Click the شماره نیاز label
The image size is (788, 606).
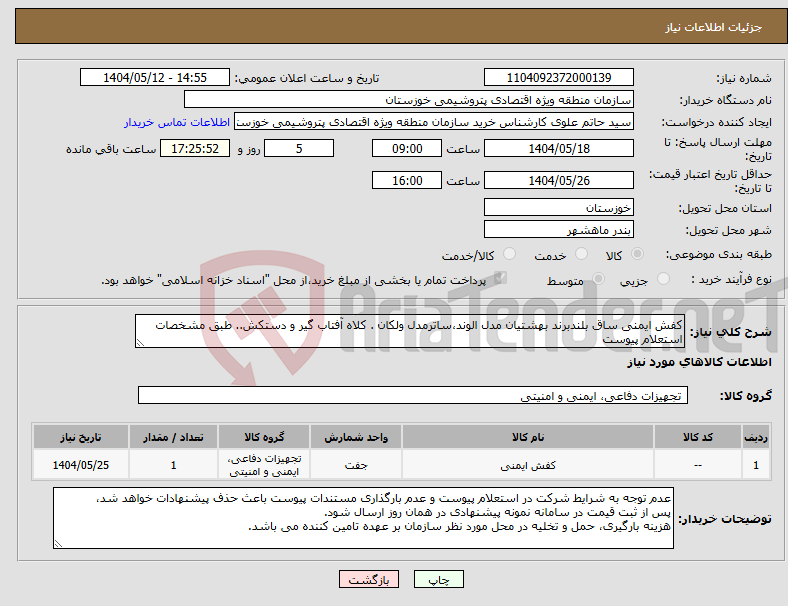pos(744,78)
